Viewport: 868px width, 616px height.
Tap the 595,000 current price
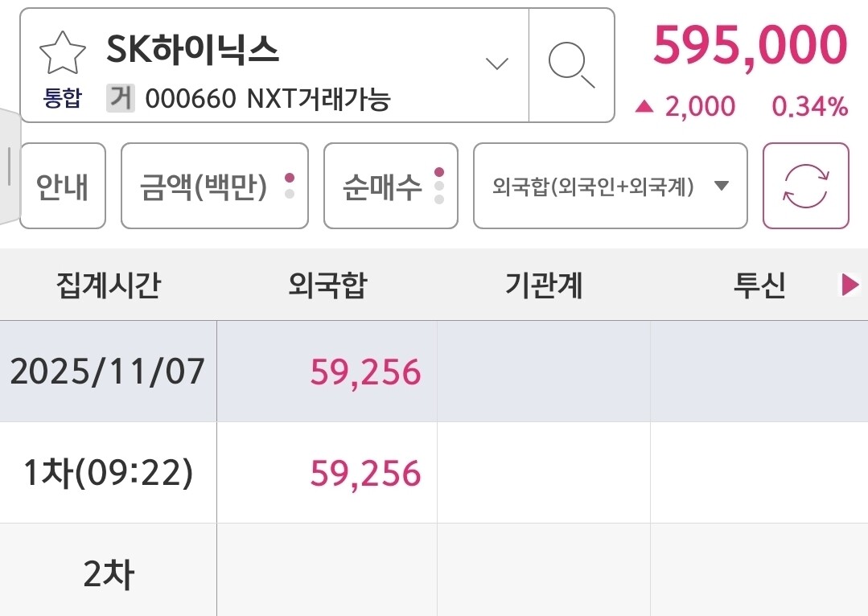[x=750, y=44]
